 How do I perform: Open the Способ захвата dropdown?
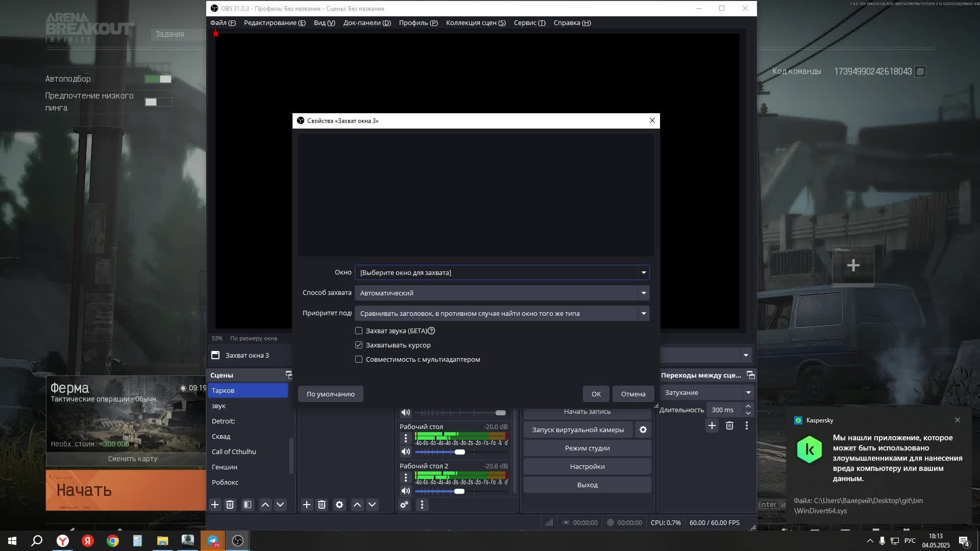click(644, 293)
